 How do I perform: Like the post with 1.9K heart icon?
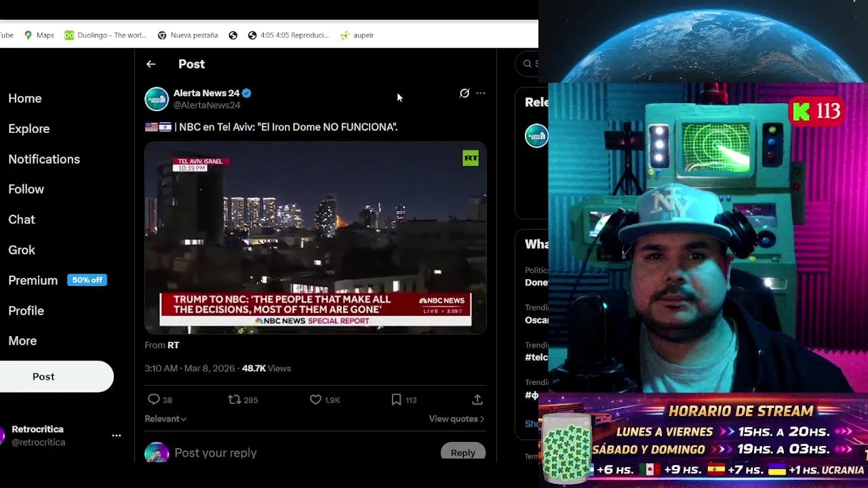tap(315, 400)
